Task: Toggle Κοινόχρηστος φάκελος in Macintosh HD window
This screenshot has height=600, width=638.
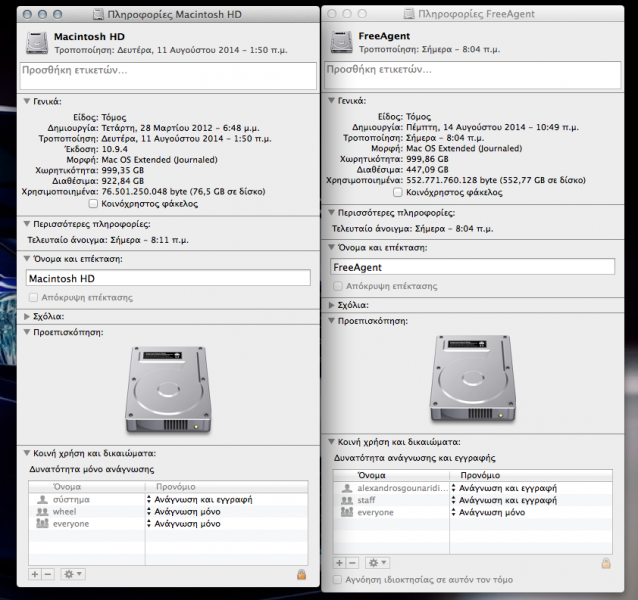Action: pyautogui.click(x=93, y=203)
